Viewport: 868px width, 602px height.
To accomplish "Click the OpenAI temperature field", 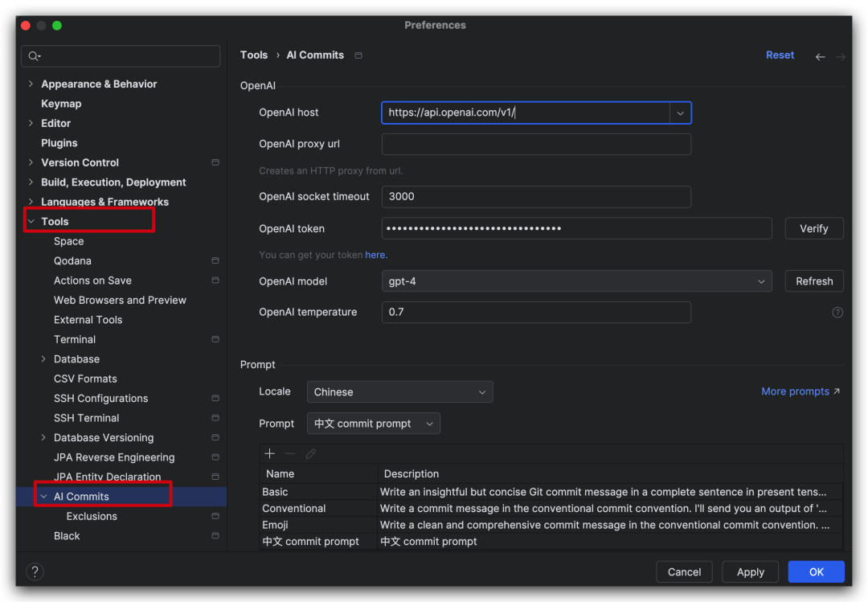I will (x=536, y=313).
